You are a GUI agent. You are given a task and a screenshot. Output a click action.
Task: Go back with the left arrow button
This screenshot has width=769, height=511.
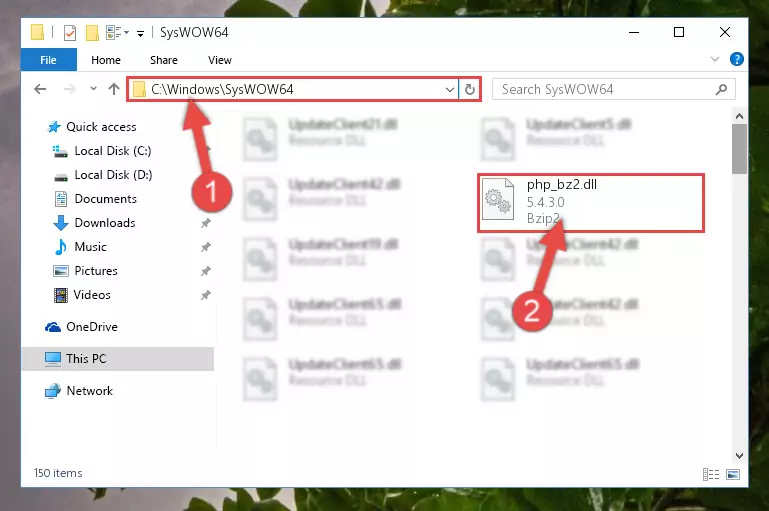[x=40, y=89]
